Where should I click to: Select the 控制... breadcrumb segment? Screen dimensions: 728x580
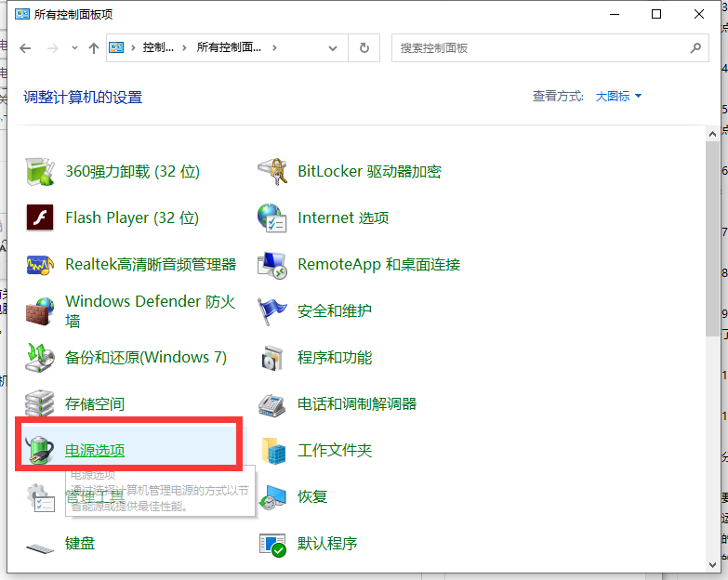coord(158,47)
